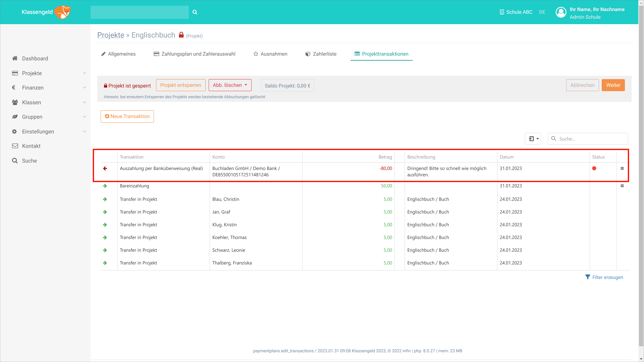Open the Abb. löschen dropdown

pos(230,85)
